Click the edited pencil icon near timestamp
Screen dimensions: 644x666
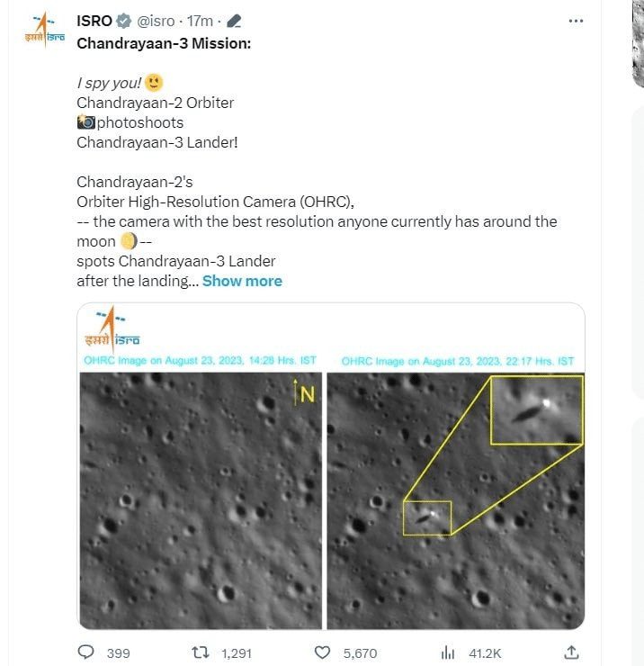point(235,22)
